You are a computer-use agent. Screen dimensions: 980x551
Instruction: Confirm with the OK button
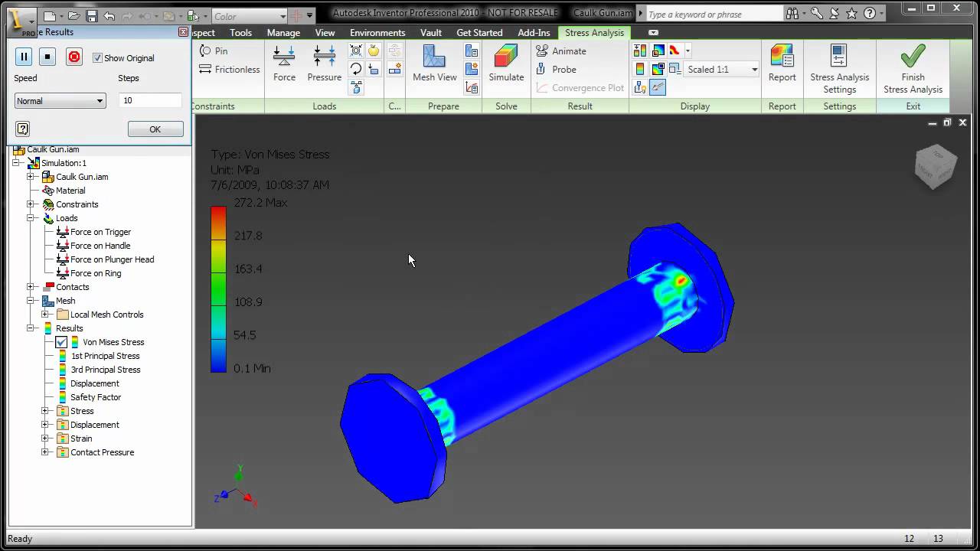pyautogui.click(x=155, y=129)
